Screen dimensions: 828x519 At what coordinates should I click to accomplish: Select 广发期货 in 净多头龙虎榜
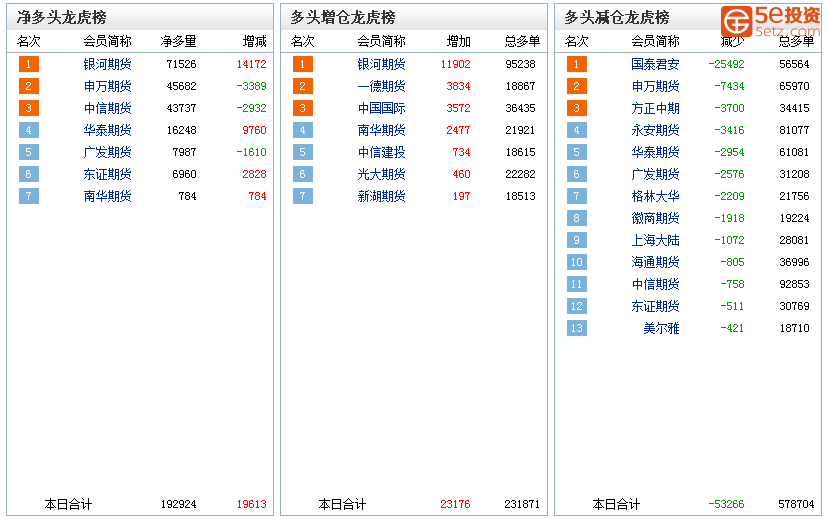point(107,152)
